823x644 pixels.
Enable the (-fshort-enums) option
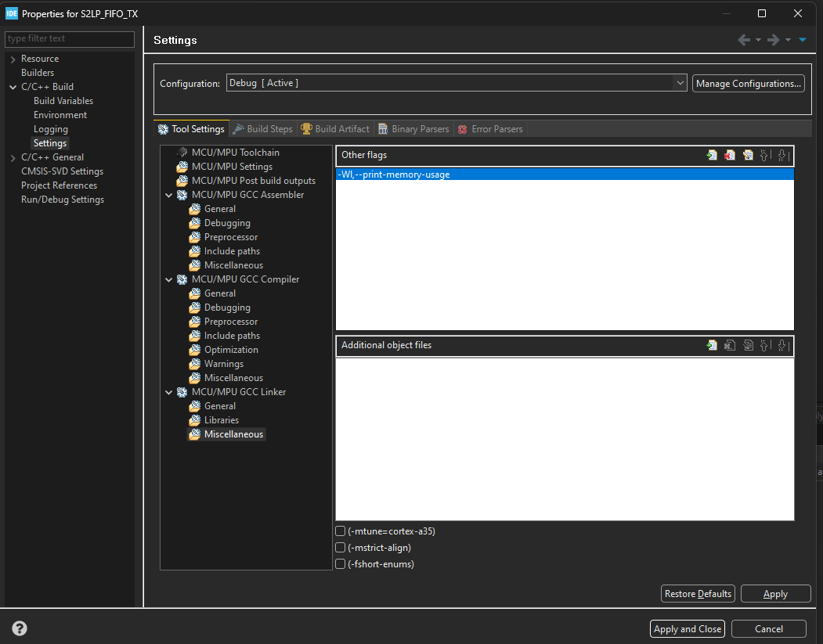coord(340,563)
